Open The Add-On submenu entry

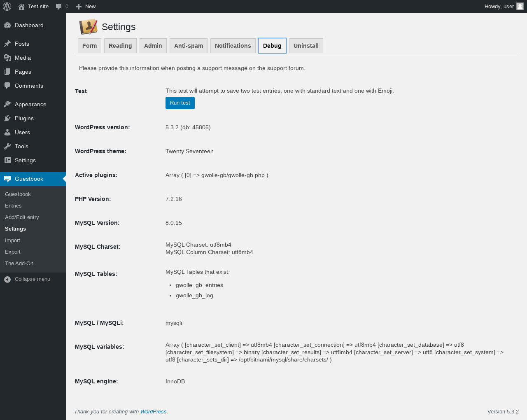(33, 264)
